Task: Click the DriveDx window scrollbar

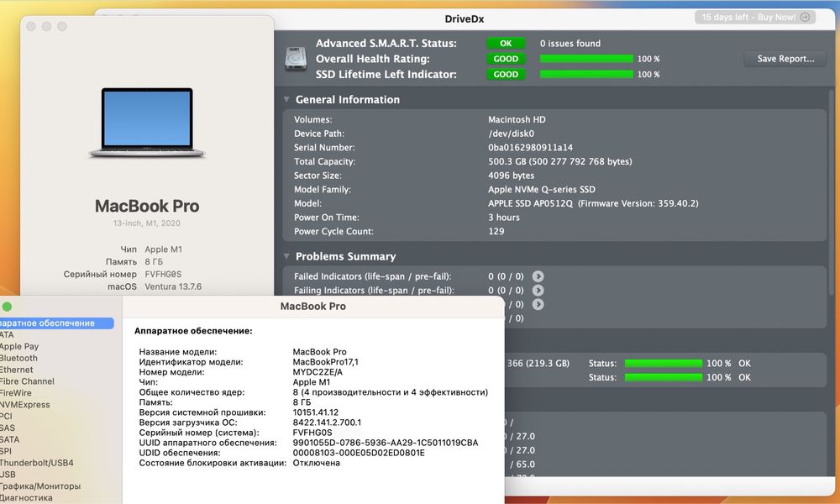Action: (831, 193)
